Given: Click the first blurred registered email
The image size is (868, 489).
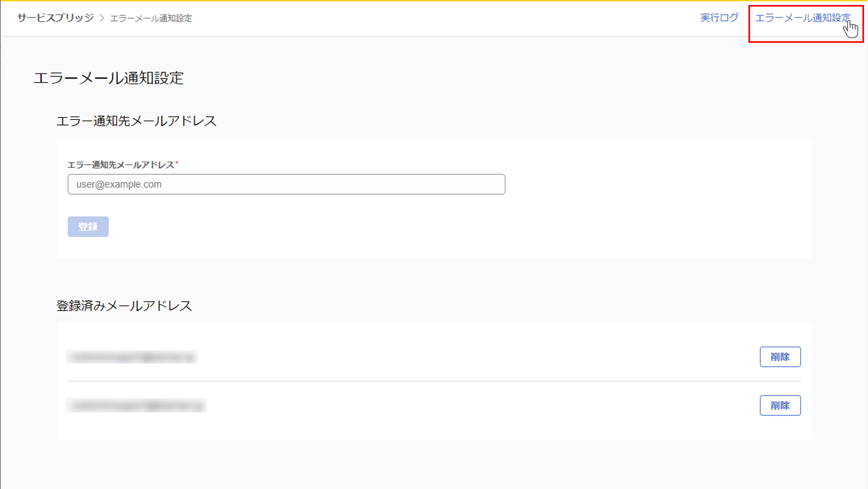Looking at the screenshot, I should tap(131, 357).
